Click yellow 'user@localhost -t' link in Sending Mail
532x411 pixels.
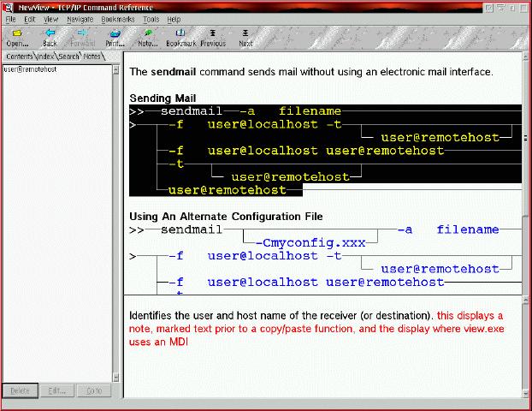pyautogui.click(x=275, y=124)
